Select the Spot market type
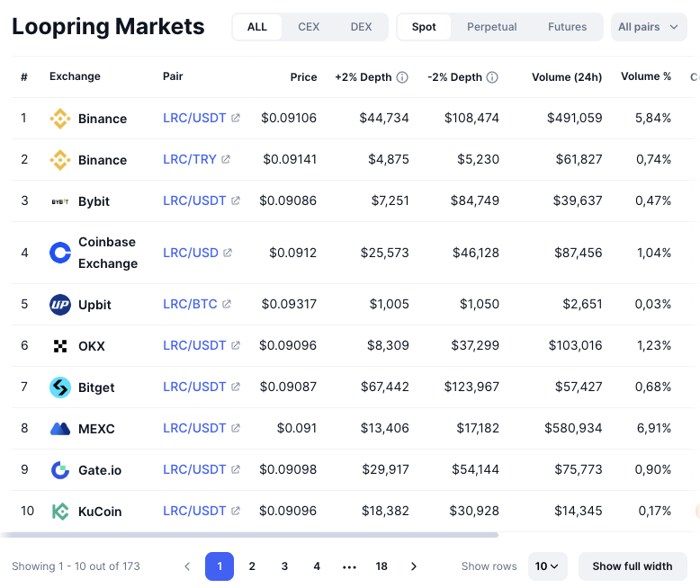The image size is (700, 588). click(424, 27)
